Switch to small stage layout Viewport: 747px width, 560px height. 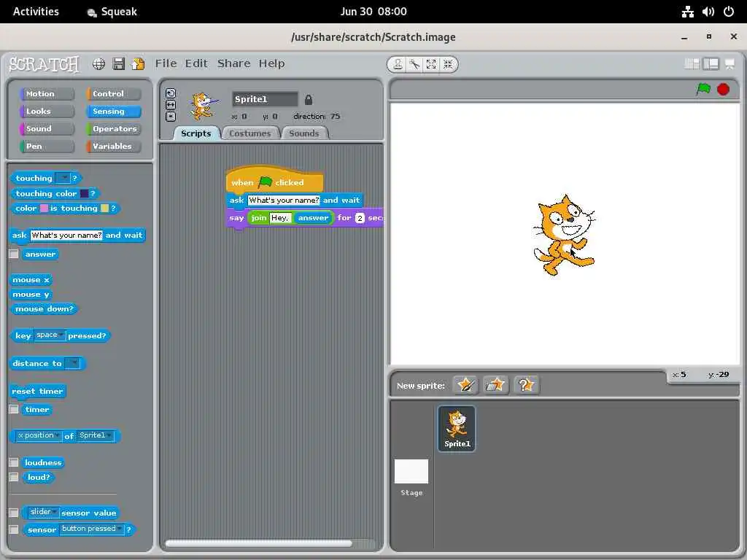click(x=692, y=64)
